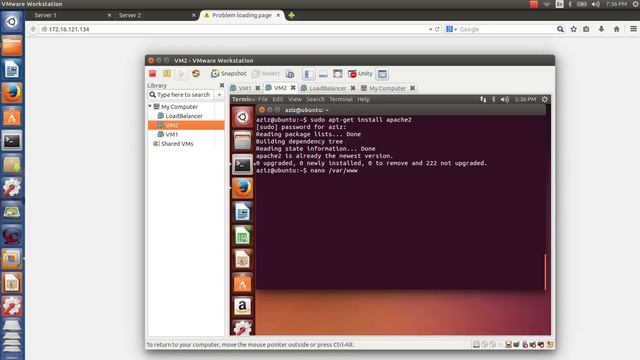Focus the Library search field

181,95
